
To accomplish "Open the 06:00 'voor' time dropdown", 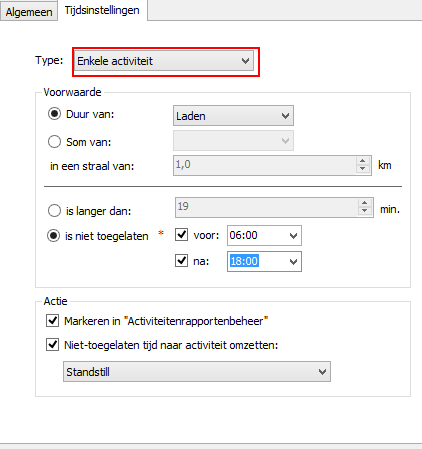I will pos(264,235).
